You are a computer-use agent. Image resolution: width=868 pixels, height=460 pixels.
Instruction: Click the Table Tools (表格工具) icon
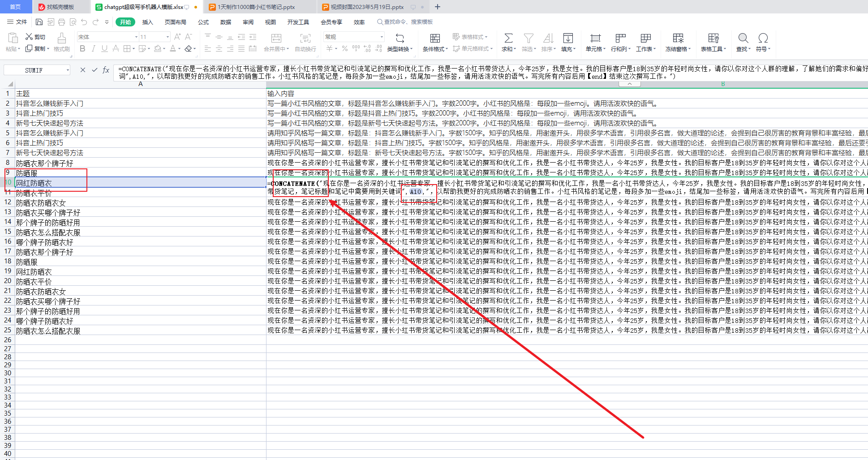(713, 39)
